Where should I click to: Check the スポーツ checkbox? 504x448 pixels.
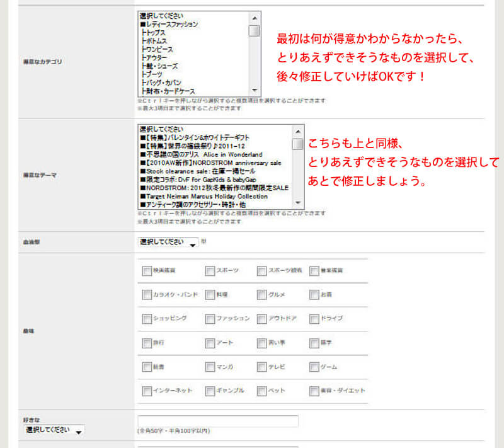(x=210, y=271)
